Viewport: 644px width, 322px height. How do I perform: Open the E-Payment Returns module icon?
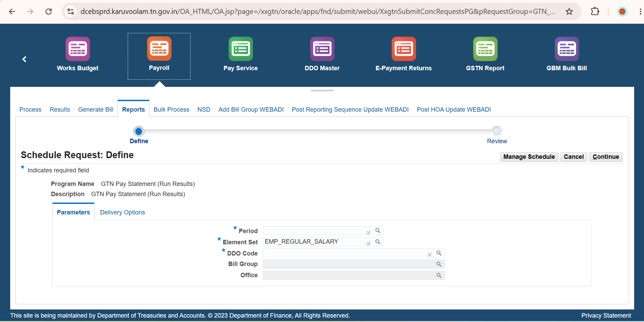point(404,49)
